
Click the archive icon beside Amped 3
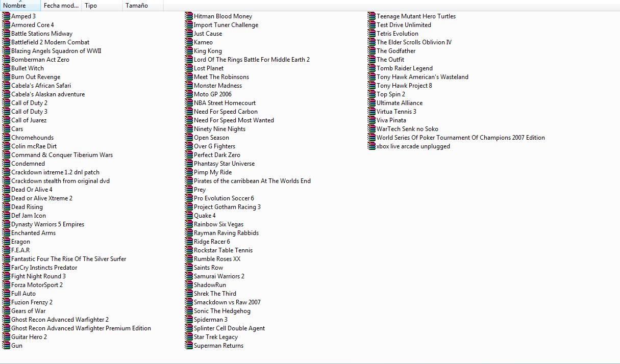6,16
